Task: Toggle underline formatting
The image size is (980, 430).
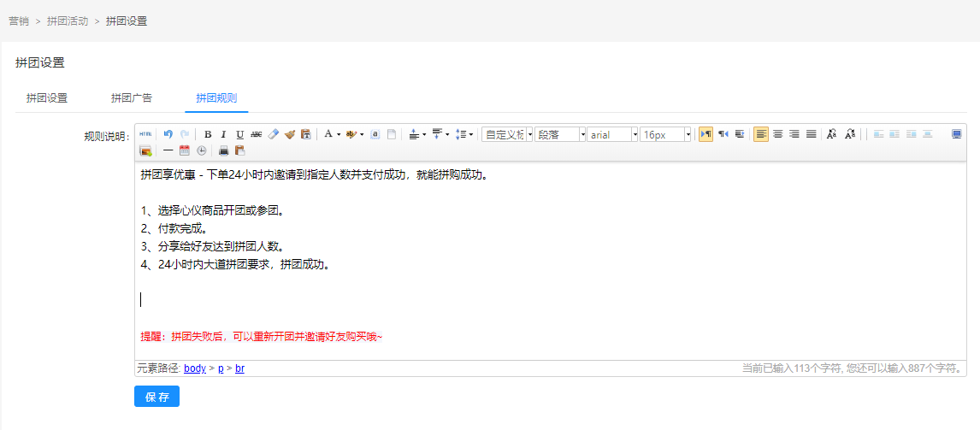Action: tap(240, 134)
